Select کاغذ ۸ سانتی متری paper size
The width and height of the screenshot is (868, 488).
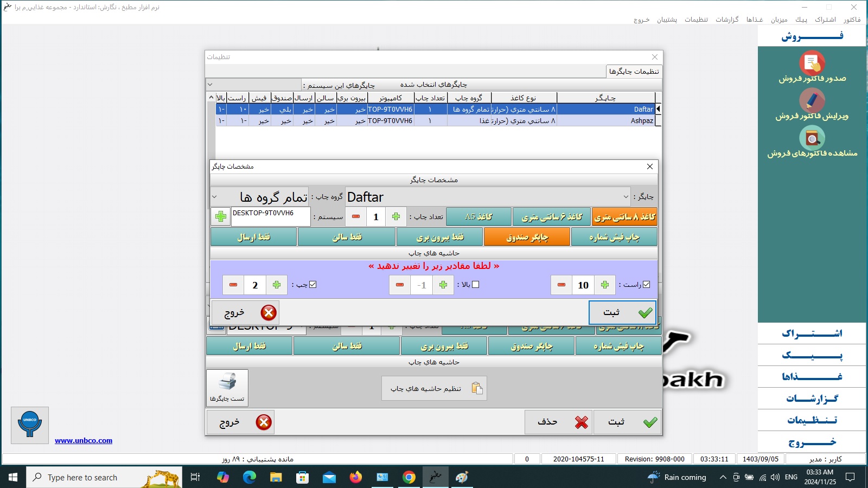pyautogui.click(x=624, y=217)
